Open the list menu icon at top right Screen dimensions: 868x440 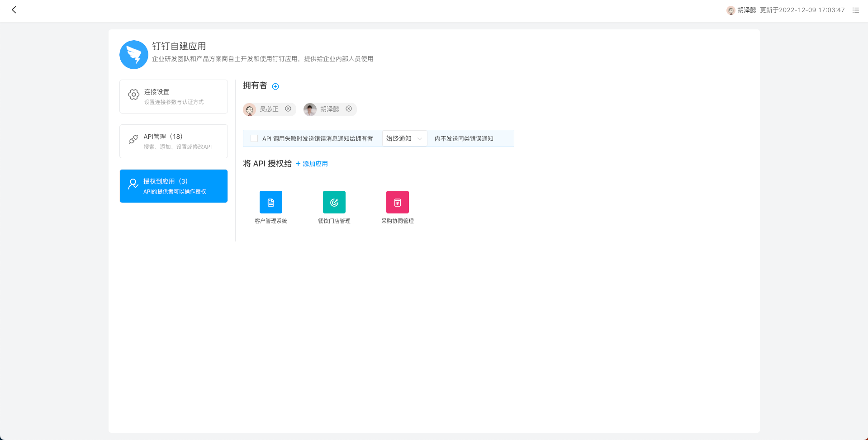pos(855,10)
